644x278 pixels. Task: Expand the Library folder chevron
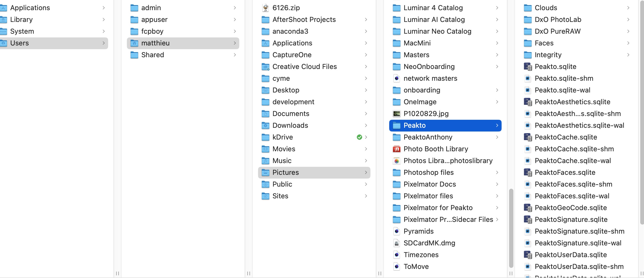tap(104, 20)
